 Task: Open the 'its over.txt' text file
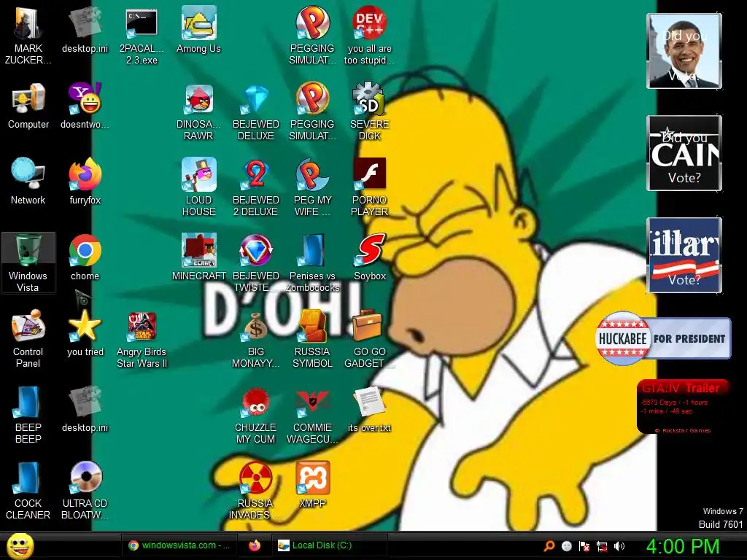click(x=369, y=410)
